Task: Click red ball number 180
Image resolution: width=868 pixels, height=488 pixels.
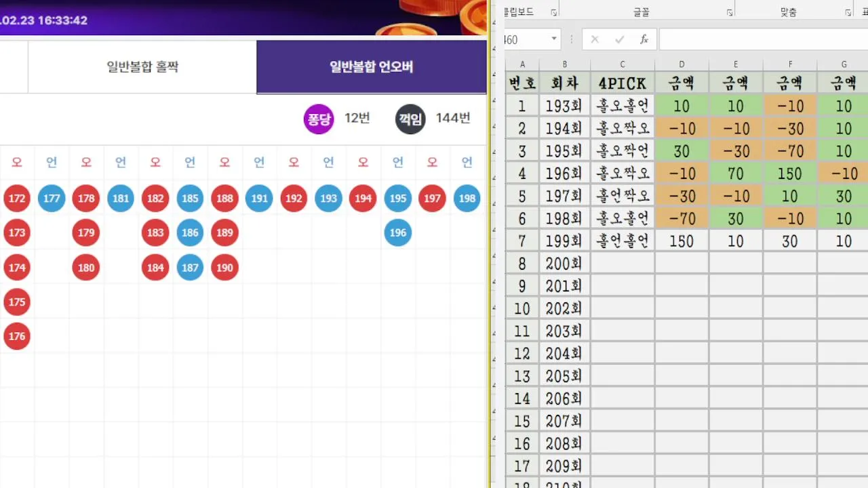Action: click(x=86, y=268)
